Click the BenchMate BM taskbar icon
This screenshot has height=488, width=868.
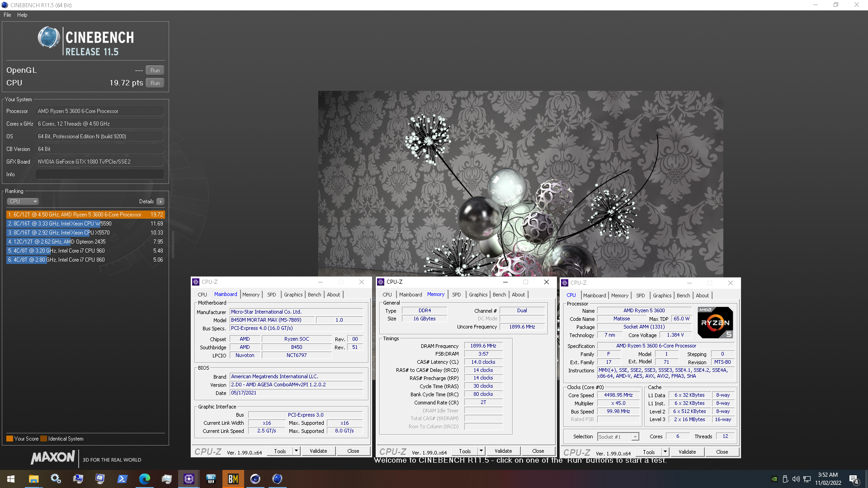233,479
